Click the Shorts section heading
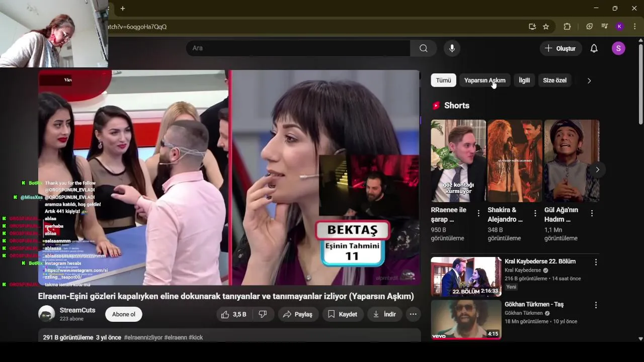 pyautogui.click(x=456, y=106)
